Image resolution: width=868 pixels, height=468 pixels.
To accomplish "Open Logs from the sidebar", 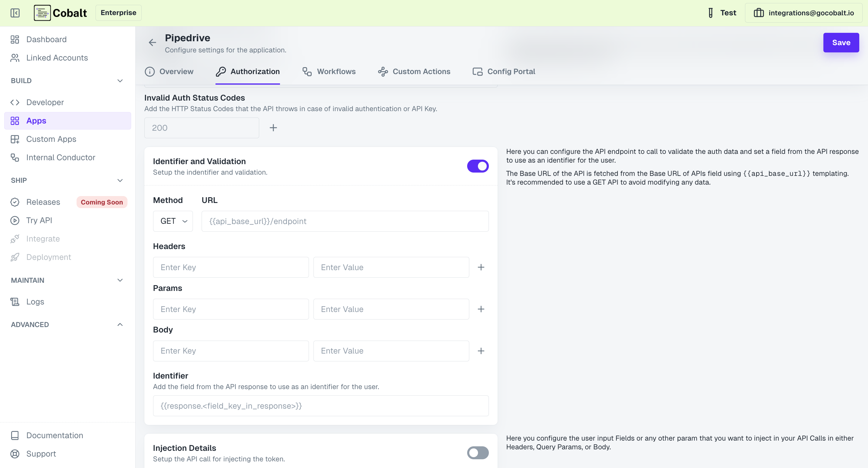I will [35, 302].
